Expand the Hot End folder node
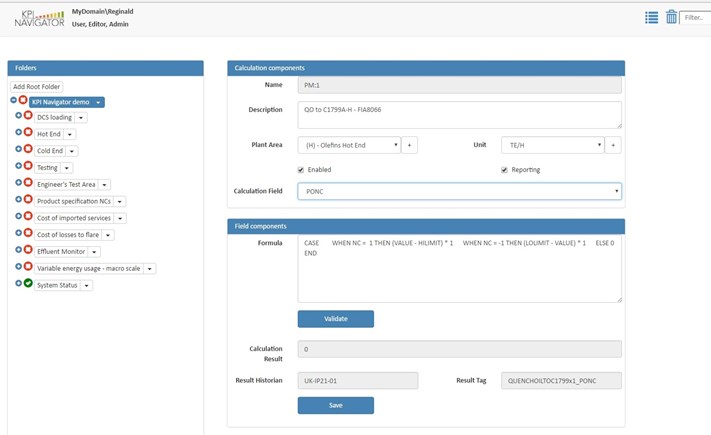Screen dimensions: 711x435 [19, 132]
